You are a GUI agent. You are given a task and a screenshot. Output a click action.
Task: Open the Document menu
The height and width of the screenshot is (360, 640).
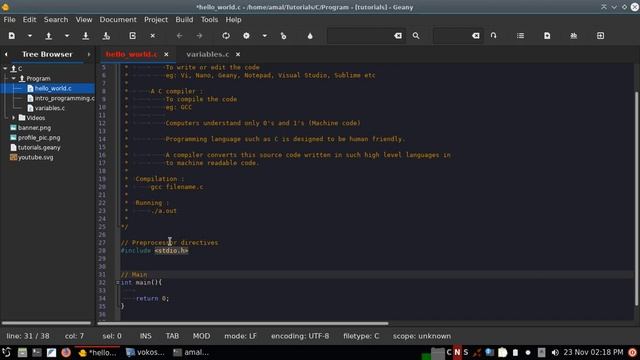118,20
